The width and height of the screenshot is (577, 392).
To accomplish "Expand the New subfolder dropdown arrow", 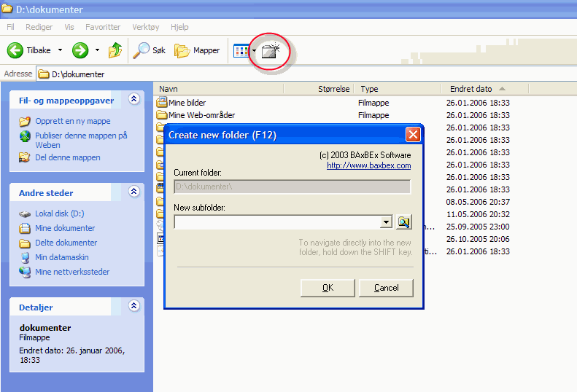I will pyautogui.click(x=386, y=222).
